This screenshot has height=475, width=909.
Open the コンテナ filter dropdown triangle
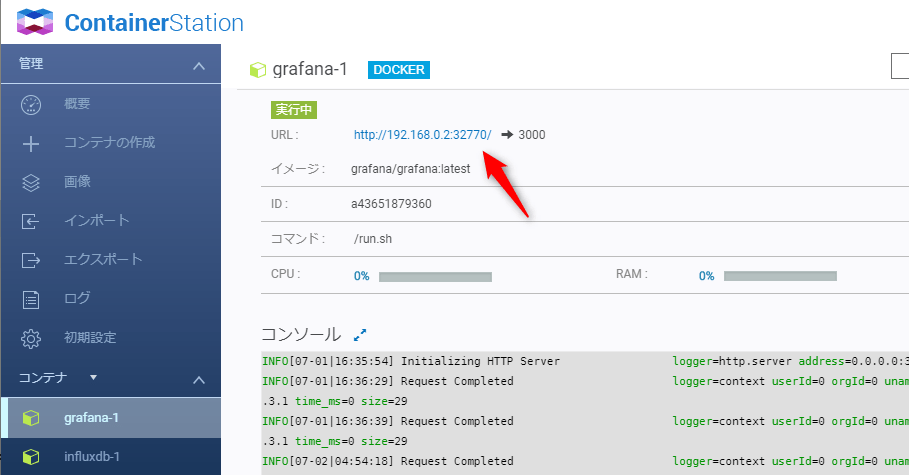pos(93,378)
